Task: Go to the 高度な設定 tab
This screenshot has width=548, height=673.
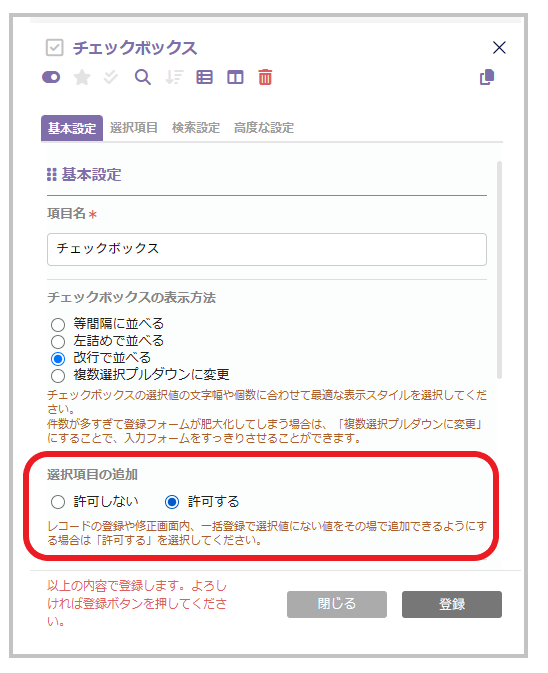Action: coord(263,127)
